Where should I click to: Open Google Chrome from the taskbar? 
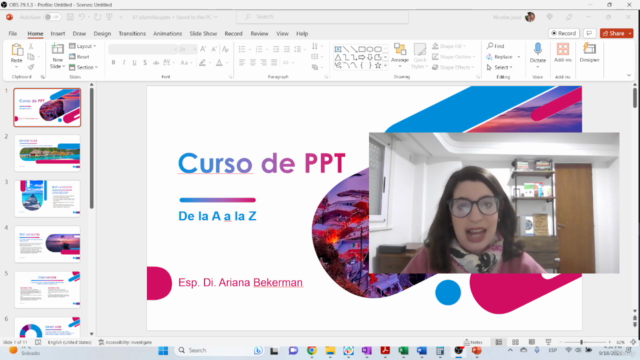pyautogui.click(x=312, y=351)
